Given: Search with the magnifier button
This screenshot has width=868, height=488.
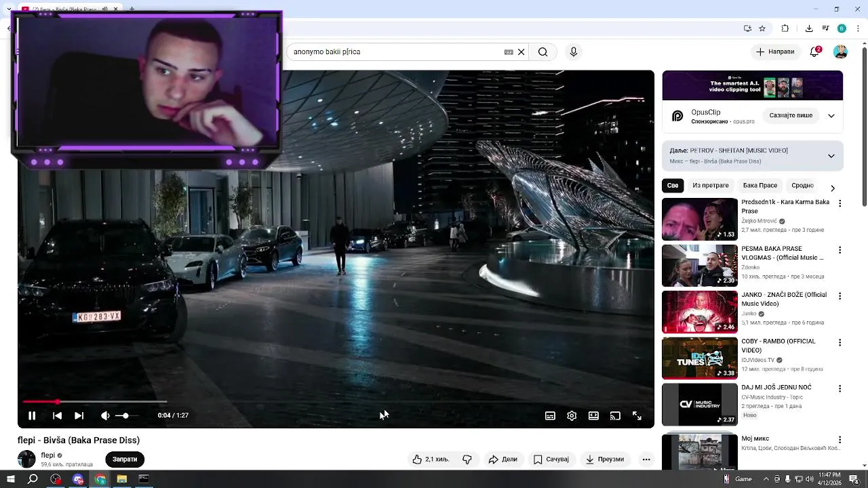Looking at the screenshot, I should tap(542, 52).
